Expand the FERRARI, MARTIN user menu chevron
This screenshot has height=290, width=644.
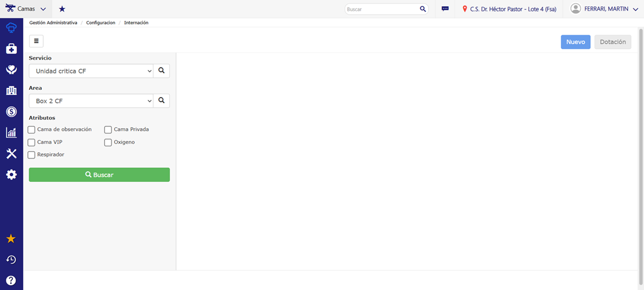[x=636, y=9]
